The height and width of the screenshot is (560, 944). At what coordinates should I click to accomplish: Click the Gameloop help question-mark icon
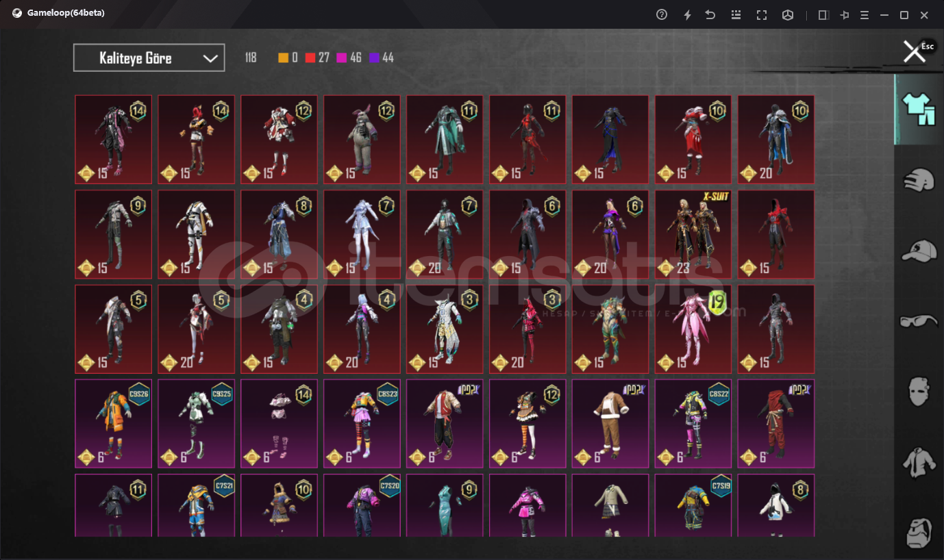(x=662, y=14)
